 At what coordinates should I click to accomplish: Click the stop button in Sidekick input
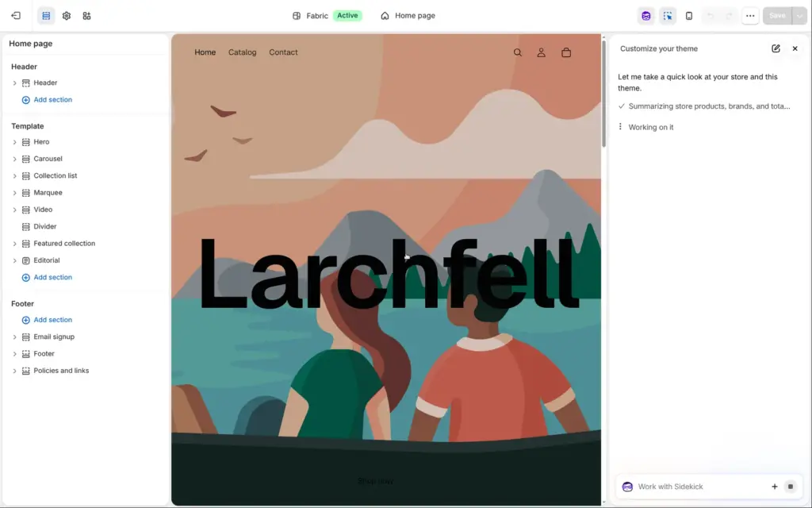tap(791, 487)
